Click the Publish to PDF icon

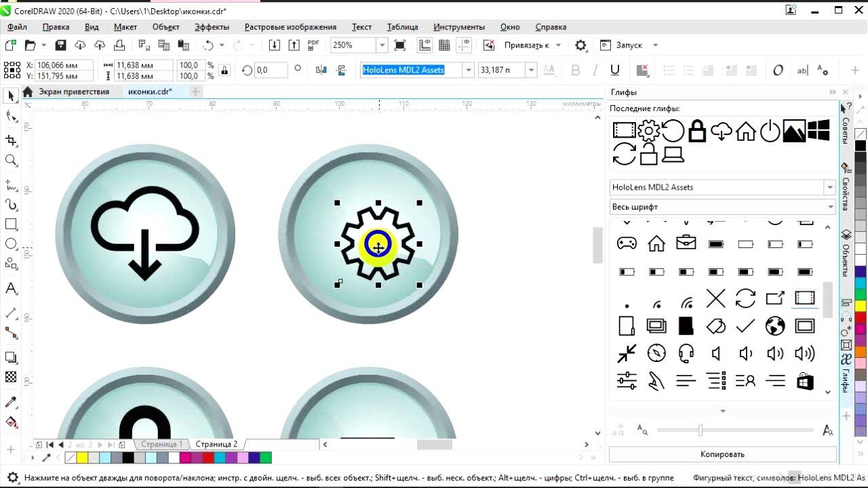tap(313, 45)
